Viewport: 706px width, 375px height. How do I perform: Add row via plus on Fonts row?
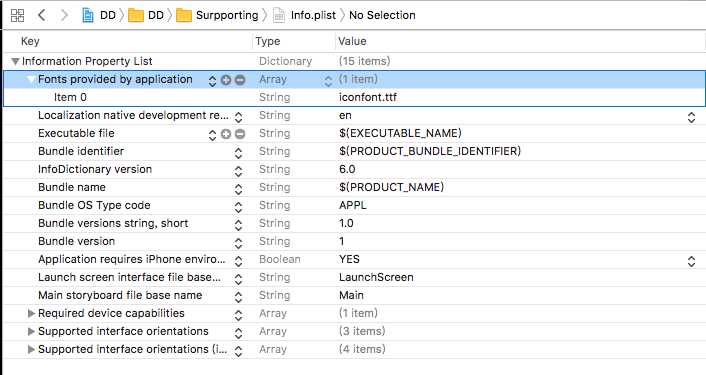226,80
